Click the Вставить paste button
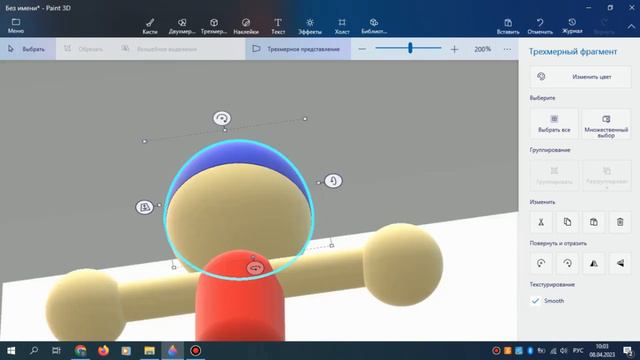 click(x=508, y=26)
